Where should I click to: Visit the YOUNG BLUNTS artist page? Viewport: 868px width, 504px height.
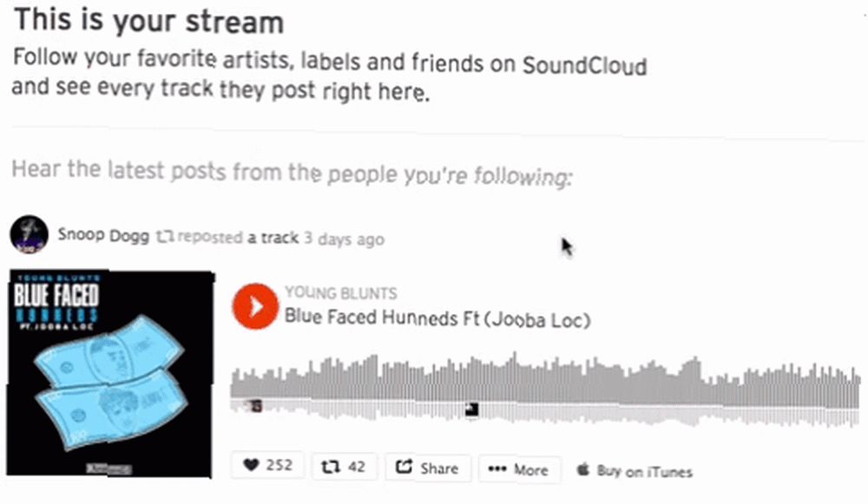(x=341, y=292)
